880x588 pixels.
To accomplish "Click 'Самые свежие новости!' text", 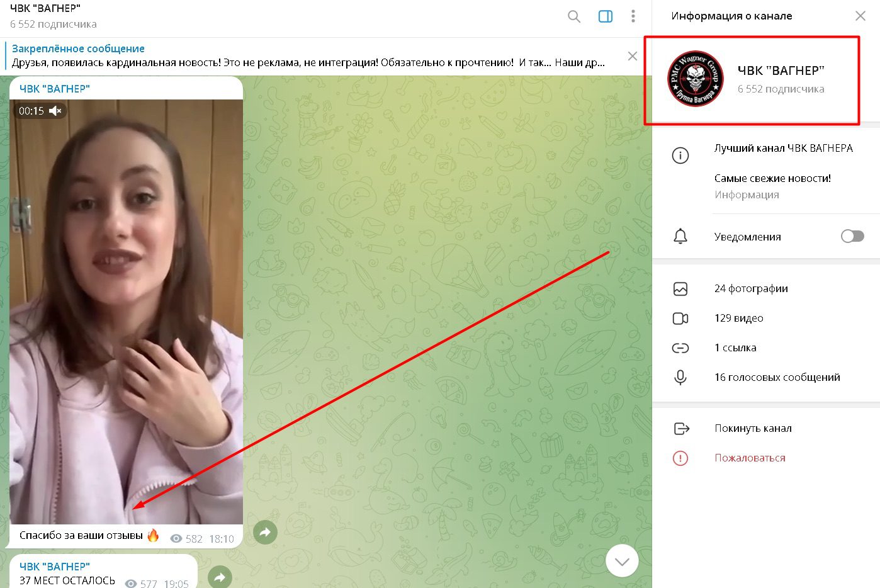I will point(772,178).
